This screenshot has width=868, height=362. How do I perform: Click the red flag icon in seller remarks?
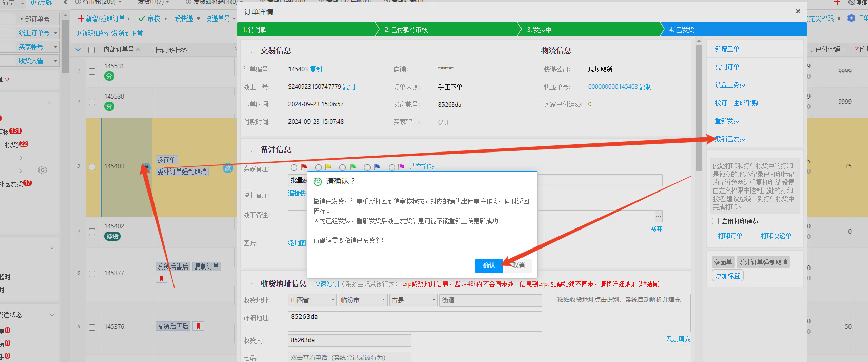point(303,167)
